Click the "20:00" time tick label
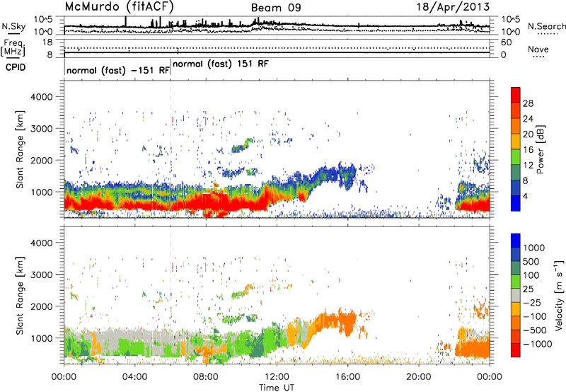Screen dimensions: 566x392 (x=418, y=377)
